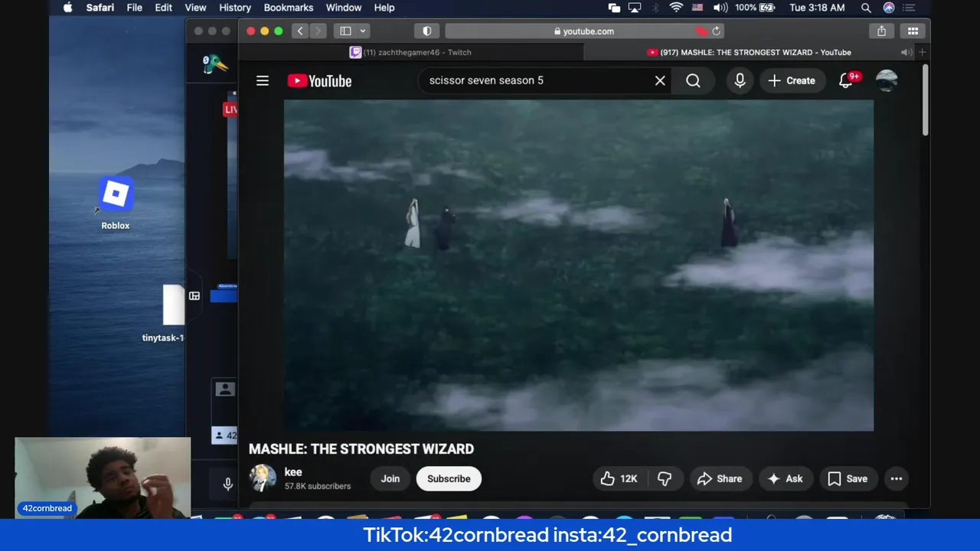Image resolution: width=980 pixels, height=551 pixels.
Task: Open the Safari menu in menu bar
Action: point(100,8)
